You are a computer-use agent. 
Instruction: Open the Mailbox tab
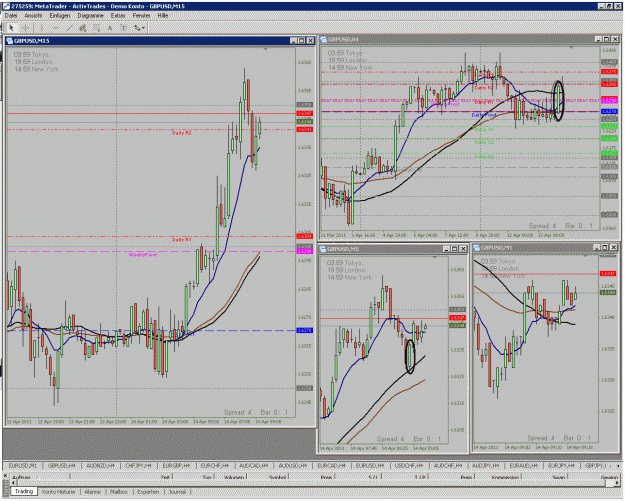pos(118,492)
